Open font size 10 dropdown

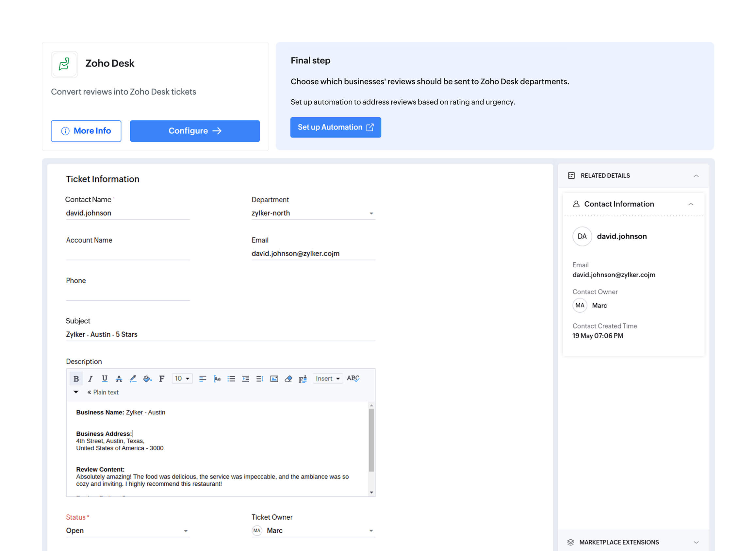(182, 378)
